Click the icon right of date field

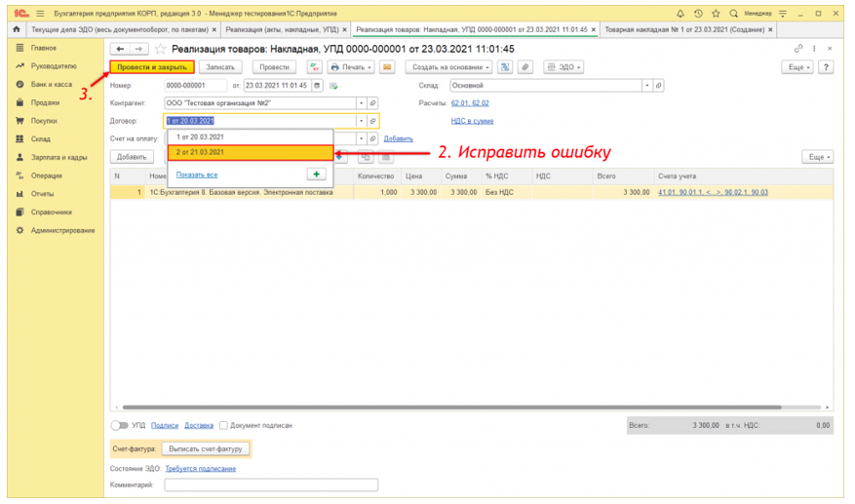(333, 86)
